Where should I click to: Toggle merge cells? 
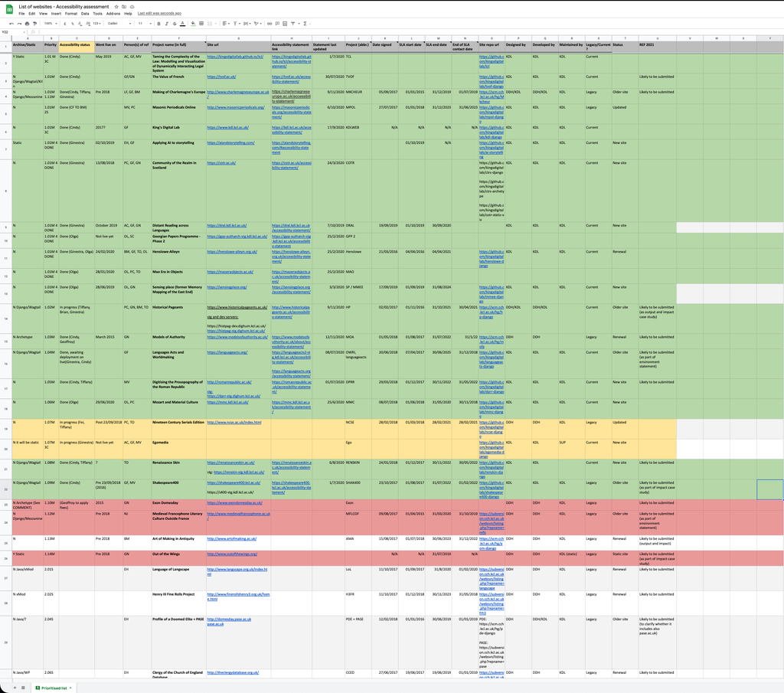(210, 24)
